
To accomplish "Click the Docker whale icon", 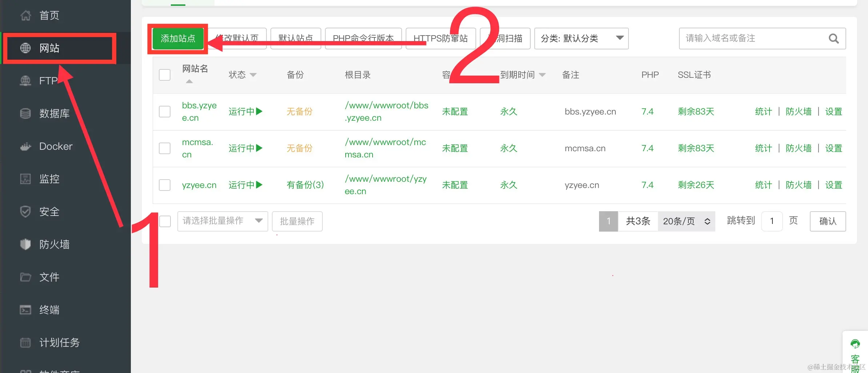I will point(25,146).
